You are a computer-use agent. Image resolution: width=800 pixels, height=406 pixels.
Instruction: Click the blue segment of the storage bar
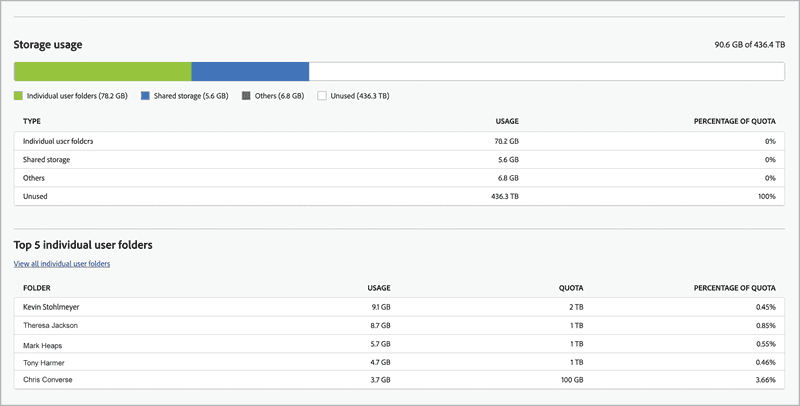coord(250,71)
